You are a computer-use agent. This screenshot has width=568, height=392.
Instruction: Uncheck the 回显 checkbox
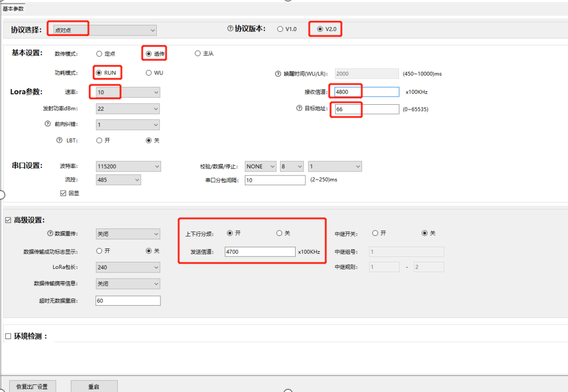coord(63,193)
